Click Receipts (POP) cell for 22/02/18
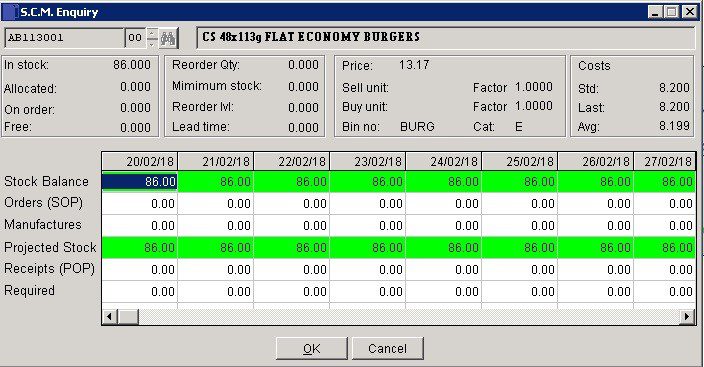Screen dimensions: 704x367 click(292, 270)
